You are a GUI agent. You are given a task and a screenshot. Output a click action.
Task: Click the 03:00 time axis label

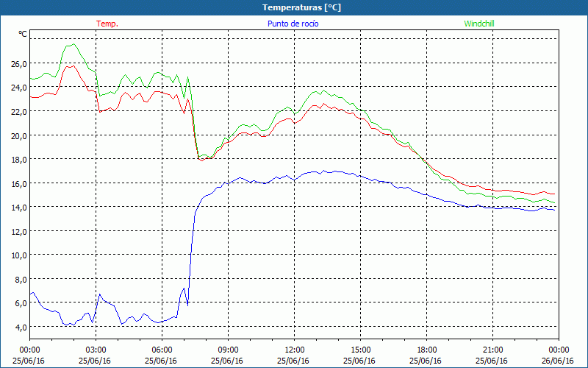click(96, 350)
